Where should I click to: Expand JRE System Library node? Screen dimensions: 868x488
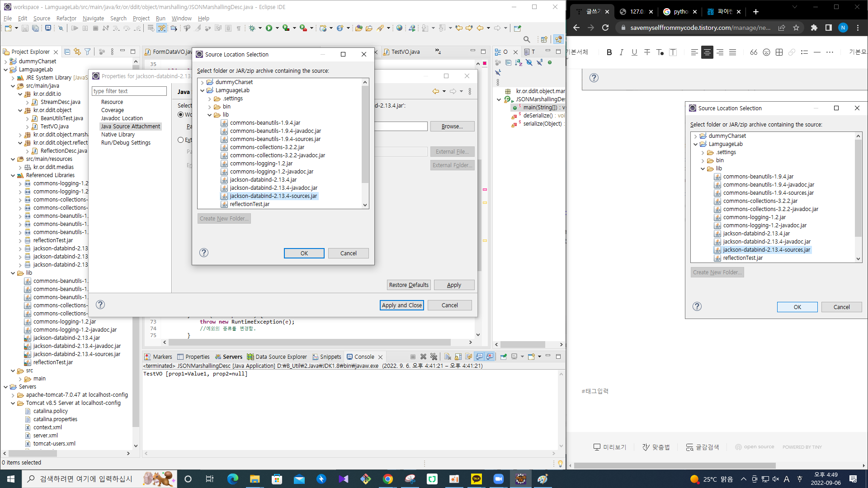coord(13,78)
